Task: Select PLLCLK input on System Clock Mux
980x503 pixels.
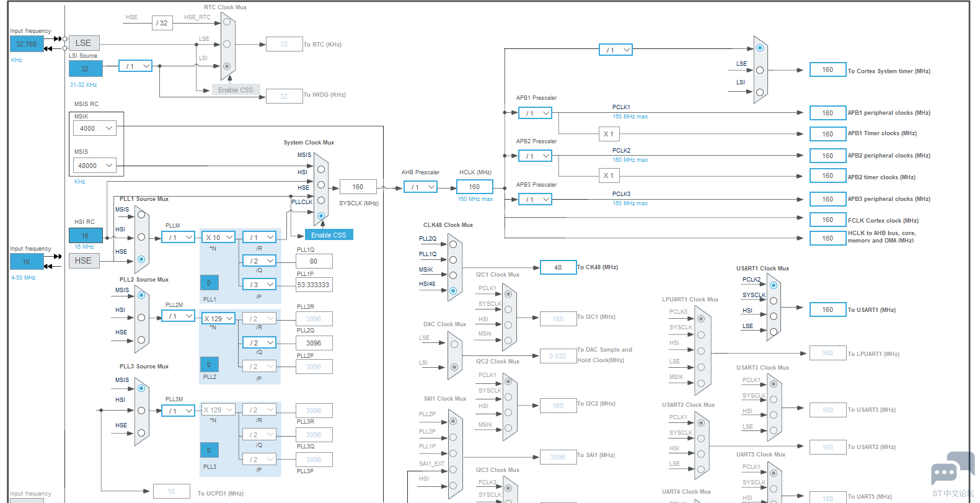Action: pyautogui.click(x=321, y=216)
